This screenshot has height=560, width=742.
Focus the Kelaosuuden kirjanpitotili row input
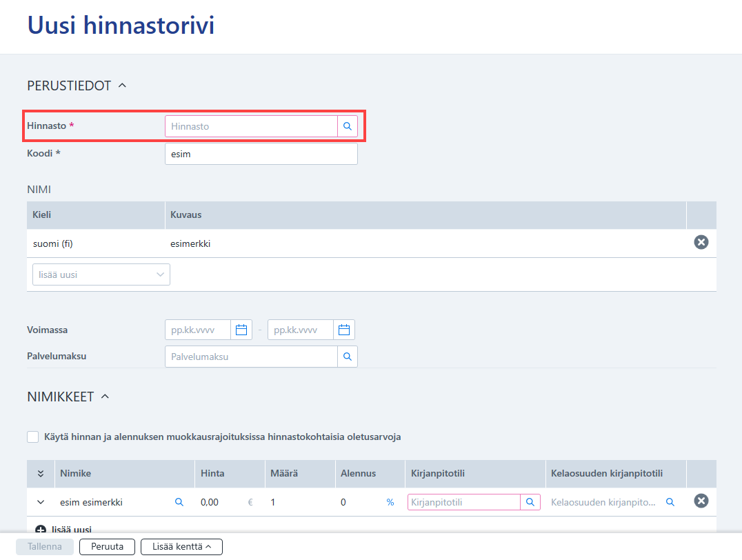pyautogui.click(x=605, y=502)
